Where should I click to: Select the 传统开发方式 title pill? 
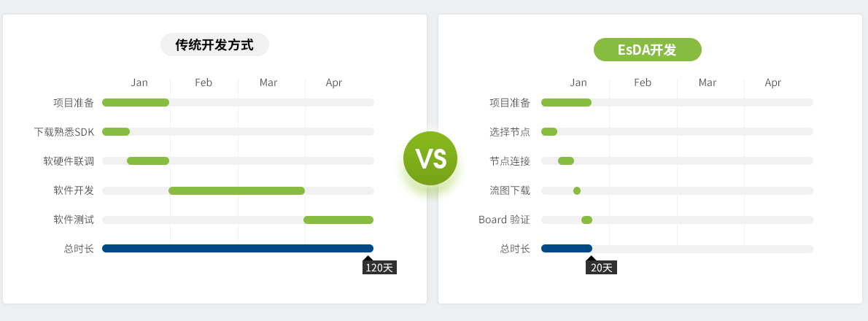pyautogui.click(x=214, y=45)
